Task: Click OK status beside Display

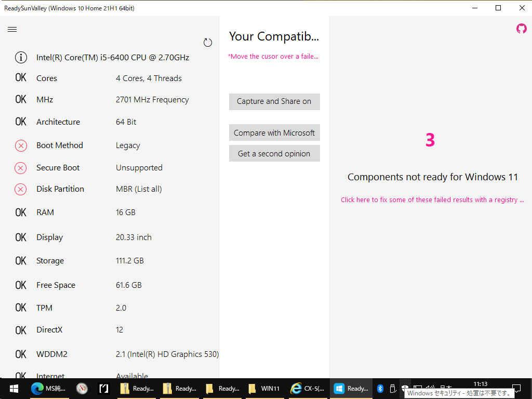Action: coord(21,237)
